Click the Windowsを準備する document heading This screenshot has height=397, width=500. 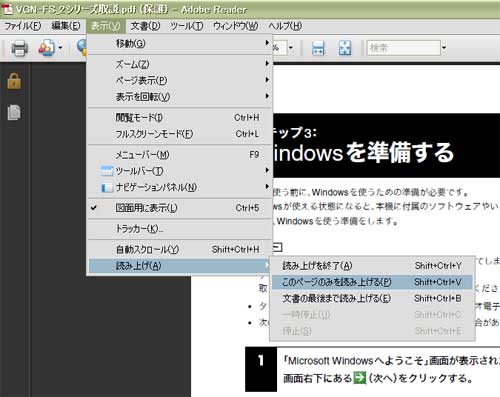(x=363, y=152)
